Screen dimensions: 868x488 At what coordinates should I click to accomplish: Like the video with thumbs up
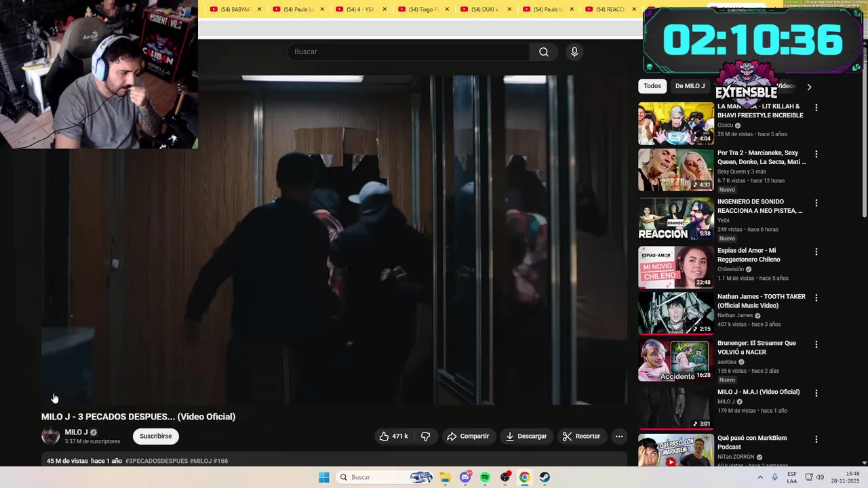point(393,436)
